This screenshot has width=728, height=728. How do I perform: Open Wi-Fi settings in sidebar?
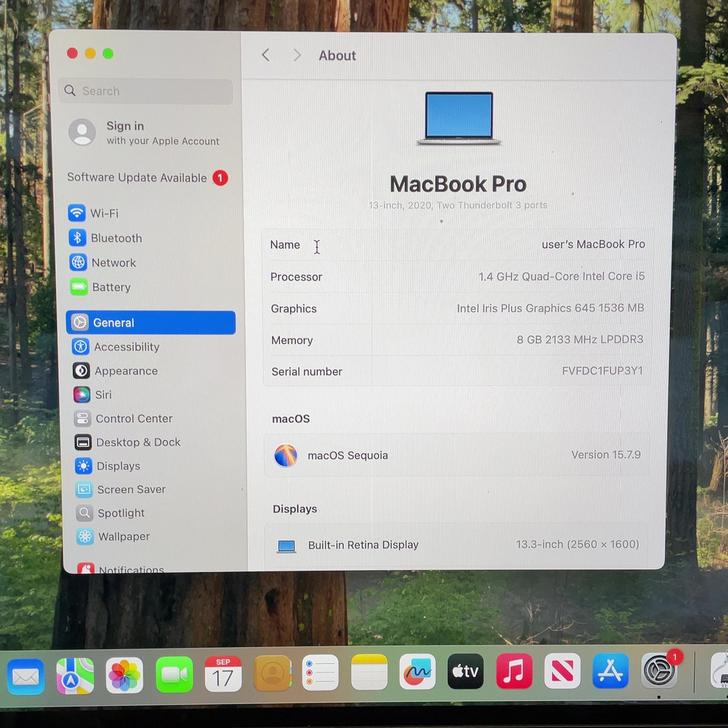point(93,213)
